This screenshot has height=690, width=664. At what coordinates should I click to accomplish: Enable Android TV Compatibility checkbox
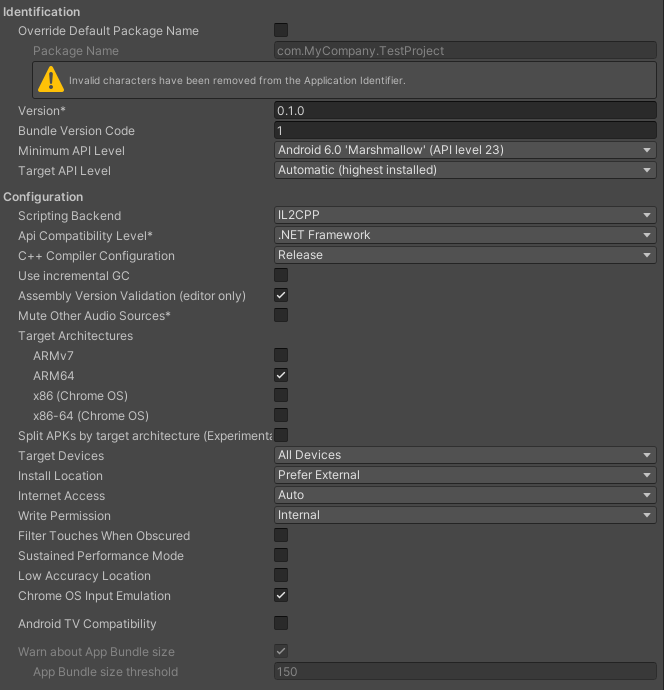coord(281,623)
